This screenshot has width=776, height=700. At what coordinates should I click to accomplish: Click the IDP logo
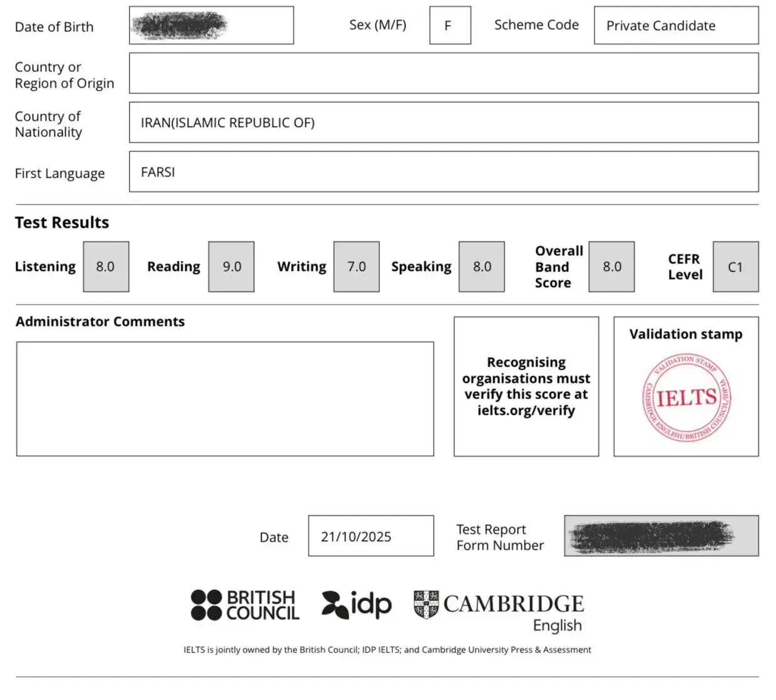point(357,604)
